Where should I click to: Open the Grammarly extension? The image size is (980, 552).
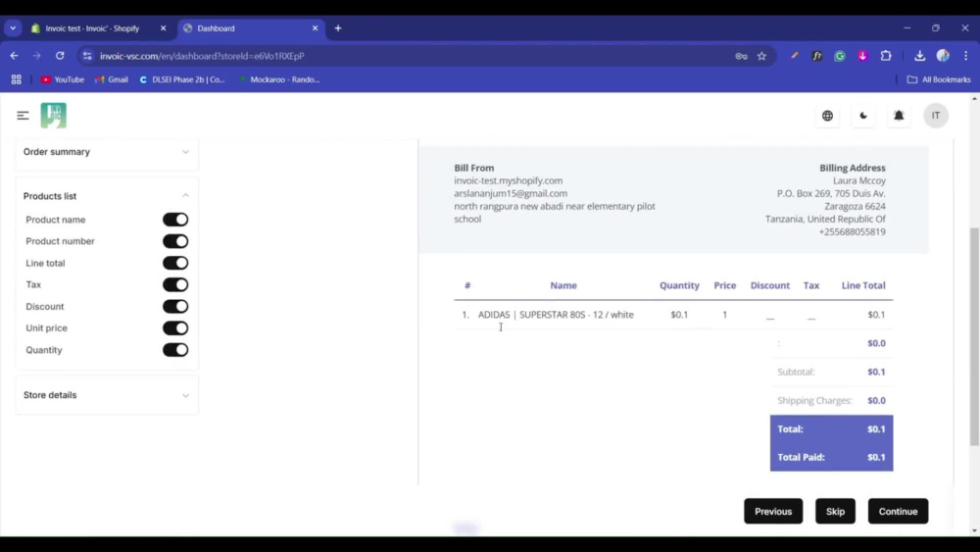coord(840,56)
